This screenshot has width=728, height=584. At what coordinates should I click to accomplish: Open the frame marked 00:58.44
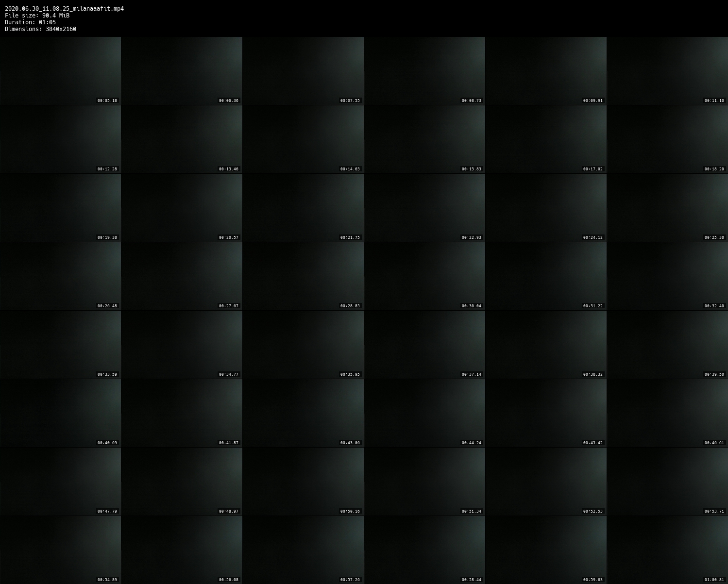[424, 550]
